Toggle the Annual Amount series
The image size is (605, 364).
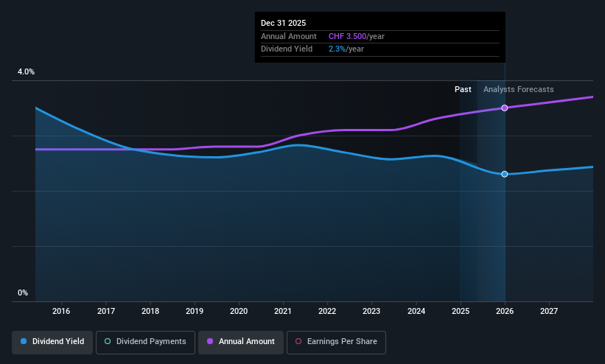(x=241, y=342)
